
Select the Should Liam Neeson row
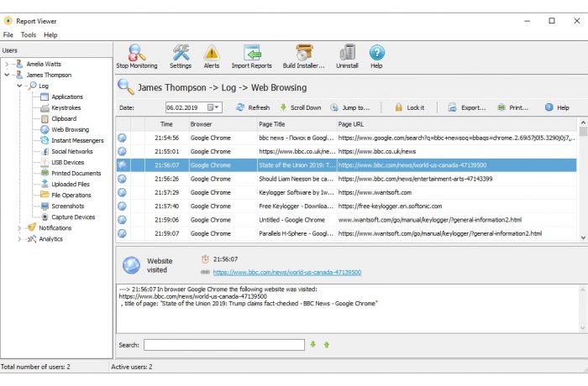[x=346, y=179]
